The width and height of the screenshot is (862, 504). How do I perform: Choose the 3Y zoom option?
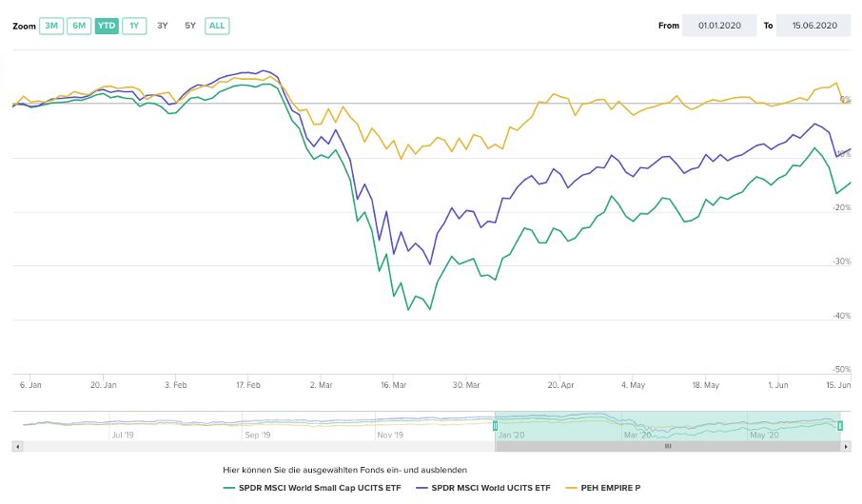[163, 26]
